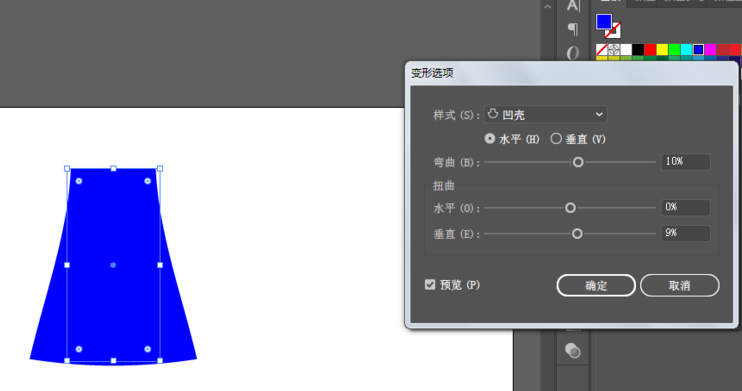Click the 弯曲 (B) slider handle
This screenshot has width=742, height=391.
point(578,162)
